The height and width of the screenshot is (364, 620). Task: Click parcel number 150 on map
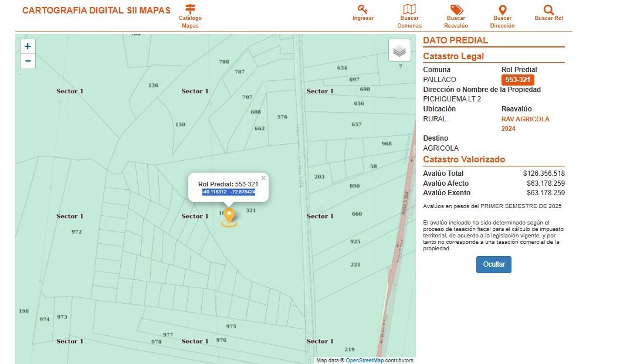(x=180, y=124)
